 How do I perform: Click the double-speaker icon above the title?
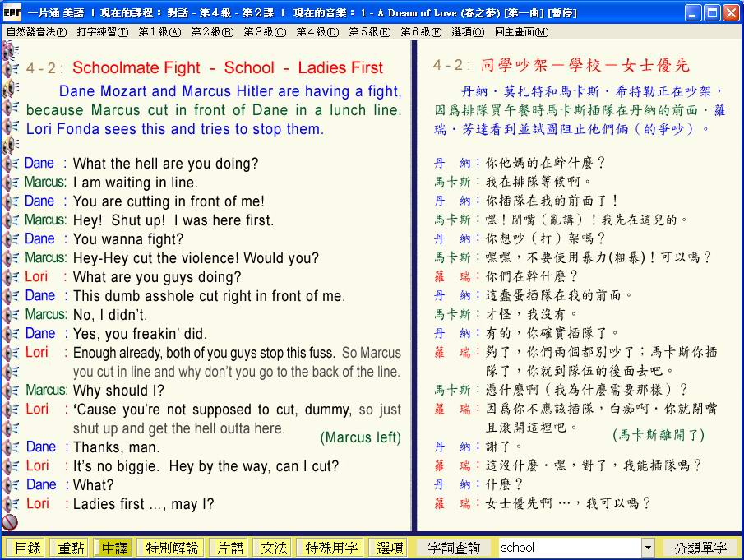[10, 51]
